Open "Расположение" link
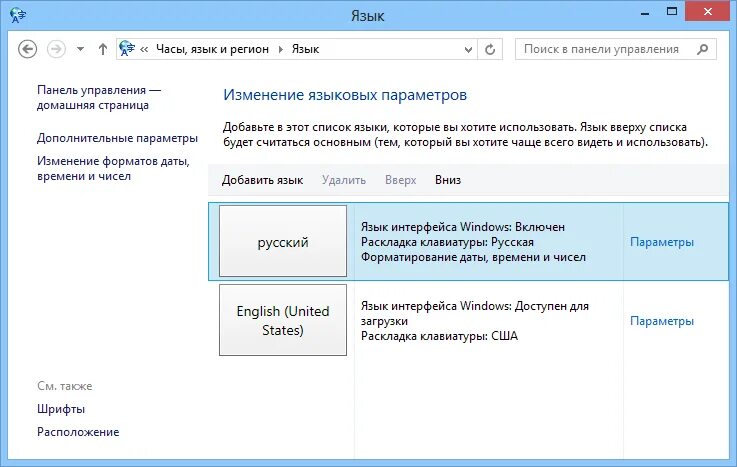Screen dimensions: 737x467 [78, 432]
